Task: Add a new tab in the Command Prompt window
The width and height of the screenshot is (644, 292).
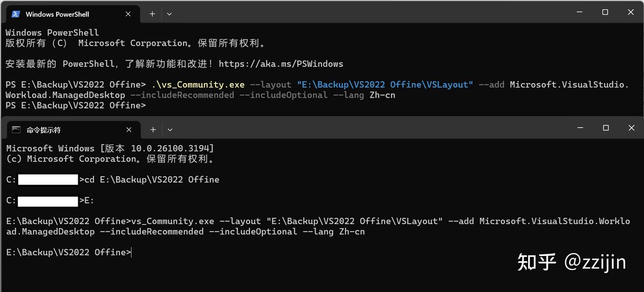Action: coord(153,129)
